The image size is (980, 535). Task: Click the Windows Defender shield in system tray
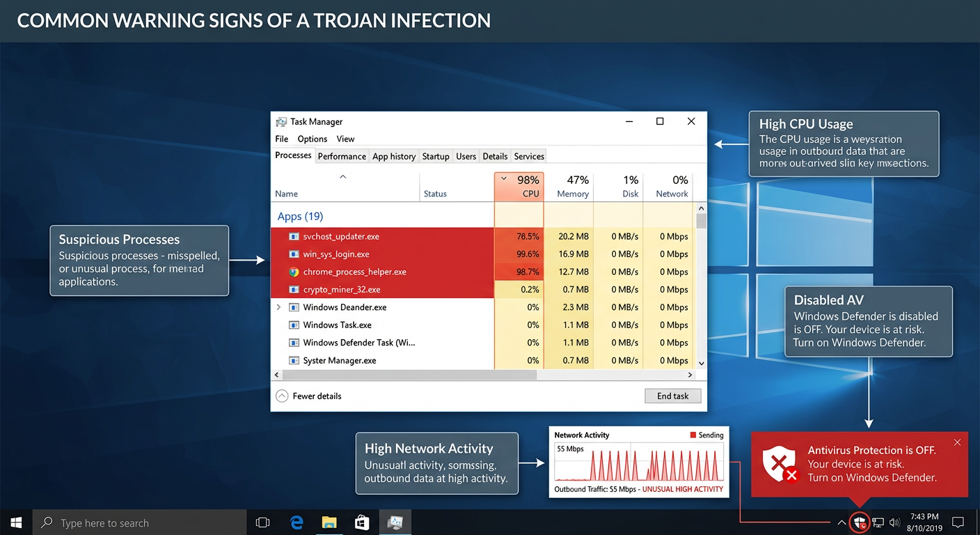(859, 522)
